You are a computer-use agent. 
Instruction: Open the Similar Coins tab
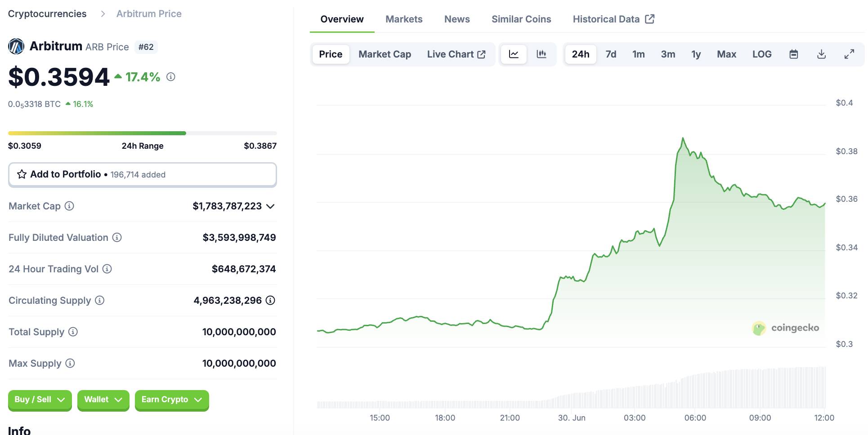coord(521,19)
